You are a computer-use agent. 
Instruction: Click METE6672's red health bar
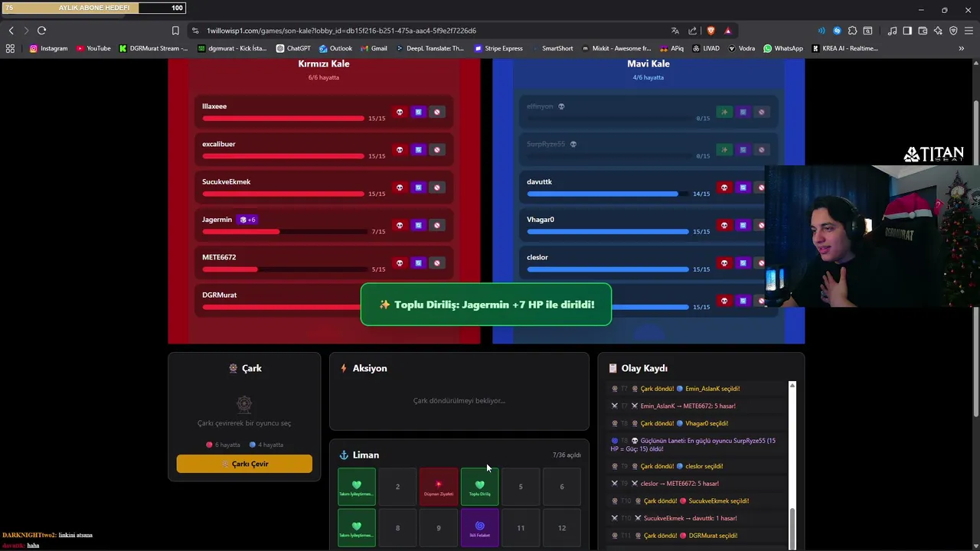[283, 269]
